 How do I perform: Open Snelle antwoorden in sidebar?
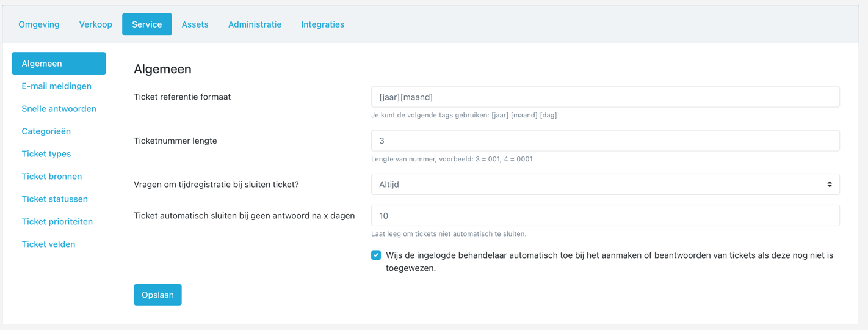tap(59, 109)
